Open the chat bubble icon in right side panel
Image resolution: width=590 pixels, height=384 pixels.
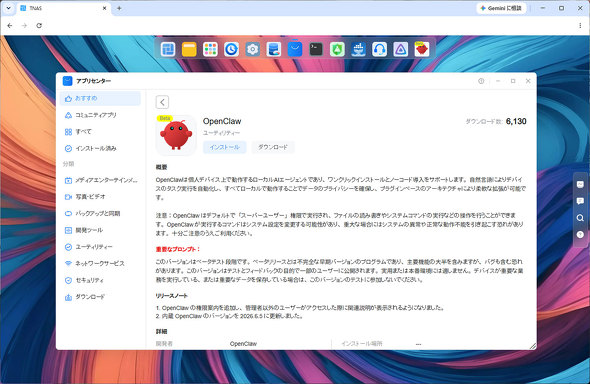[580, 201]
